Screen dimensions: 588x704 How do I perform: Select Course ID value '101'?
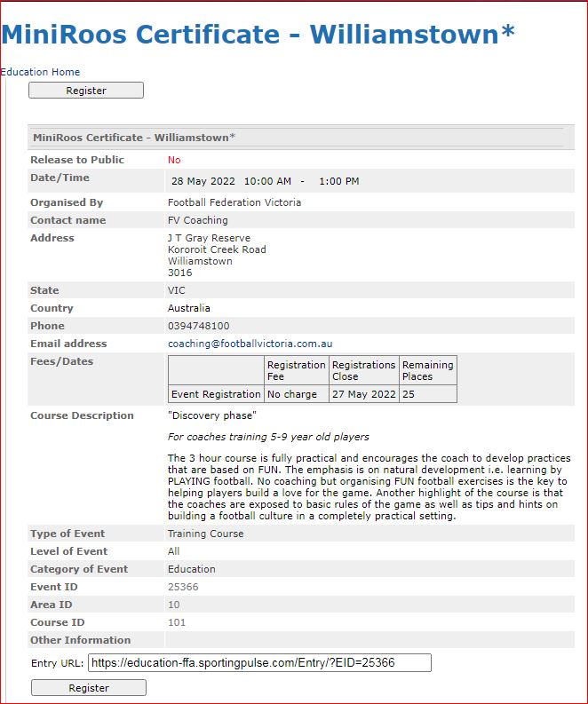[177, 622]
